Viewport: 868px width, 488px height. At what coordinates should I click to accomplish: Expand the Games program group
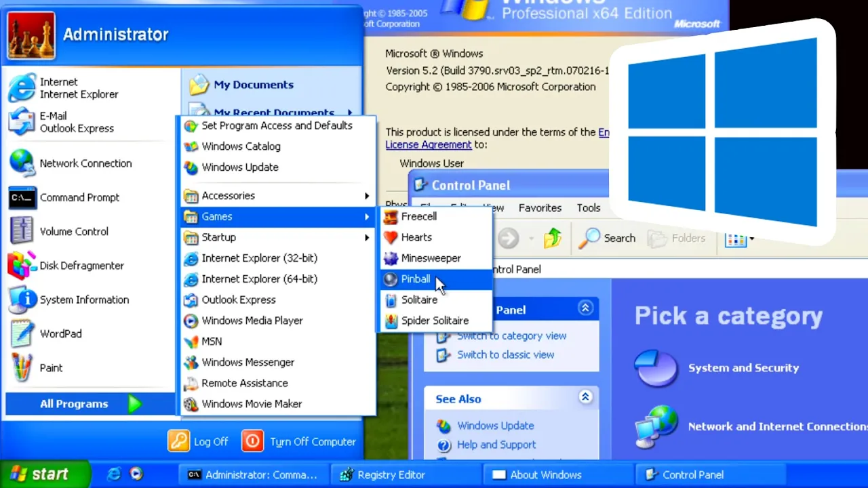[277, 216]
